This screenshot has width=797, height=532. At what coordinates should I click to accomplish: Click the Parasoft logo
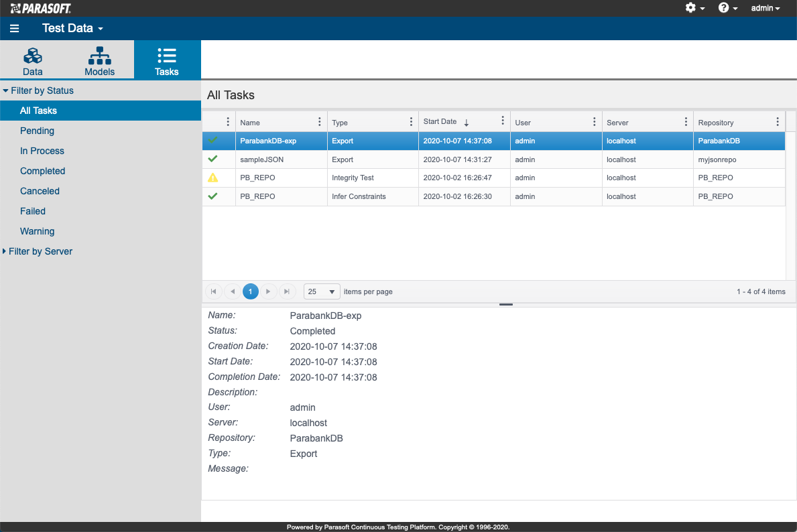click(x=41, y=8)
